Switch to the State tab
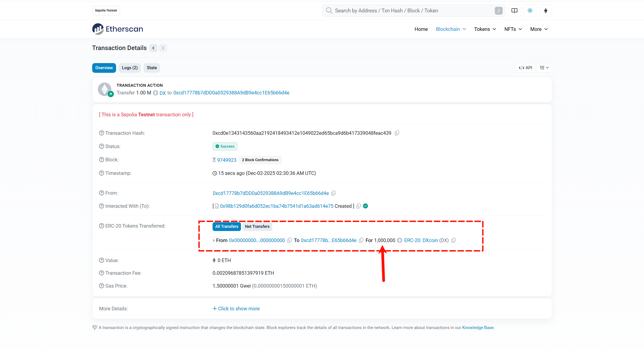This screenshot has width=644, height=350. [x=151, y=68]
